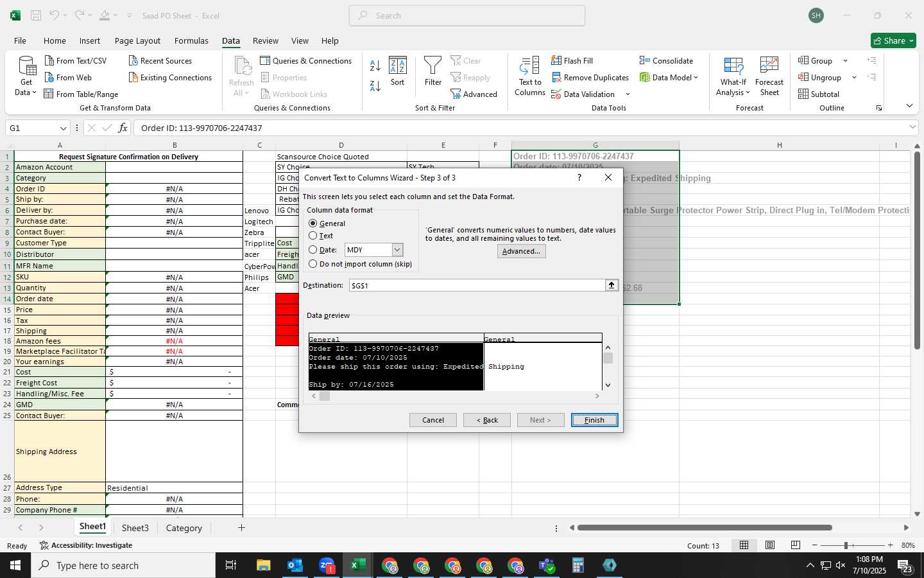Open File Explorer from the taskbar
This screenshot has width=924, height=578.
tap(263, 565)
